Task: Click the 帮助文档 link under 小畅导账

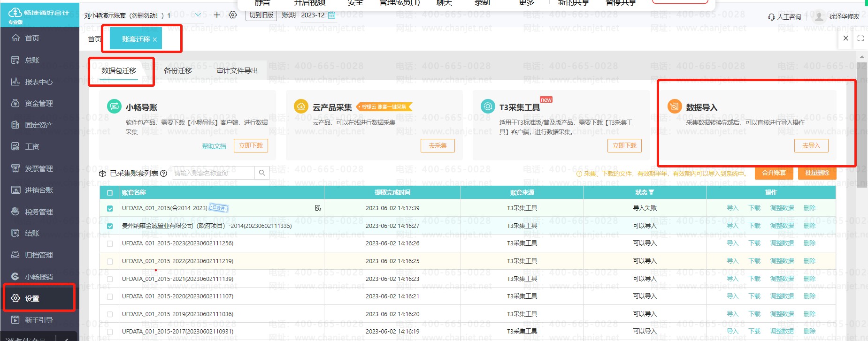Action: click(x=214, y=146)
